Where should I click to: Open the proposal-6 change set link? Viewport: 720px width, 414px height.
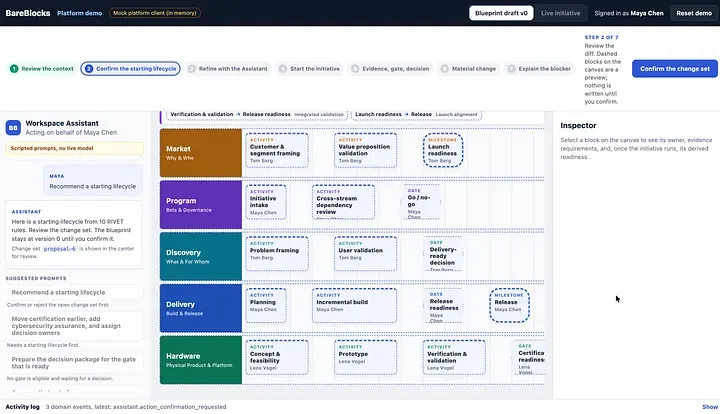pyautogui.click(x=60, y=249)
